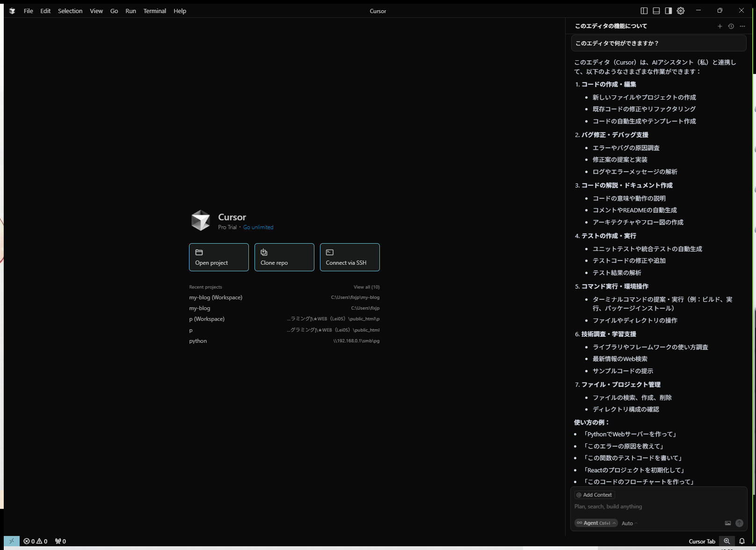Open chat history clock icon
756x550 pixels.
pyautogui.click(x=731, y=26)
